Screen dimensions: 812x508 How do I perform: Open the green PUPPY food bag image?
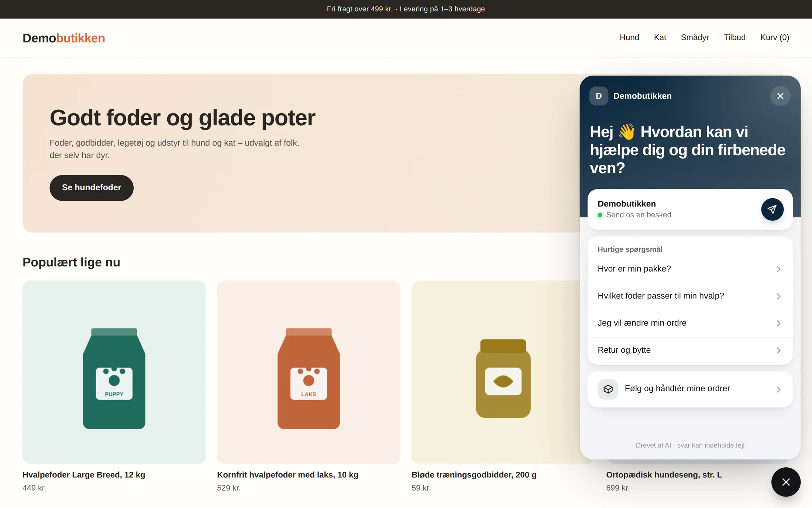114,372
